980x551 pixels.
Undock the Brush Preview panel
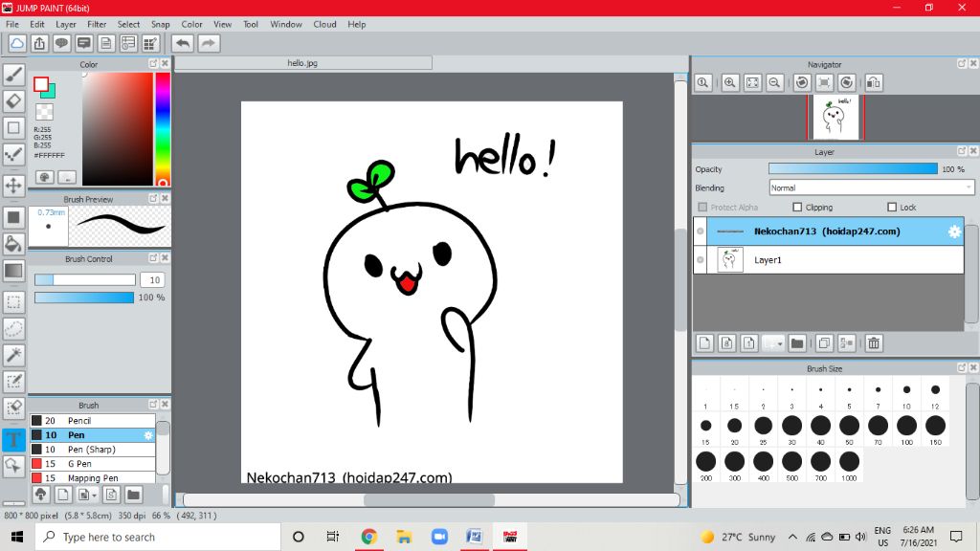coord(153,198)
